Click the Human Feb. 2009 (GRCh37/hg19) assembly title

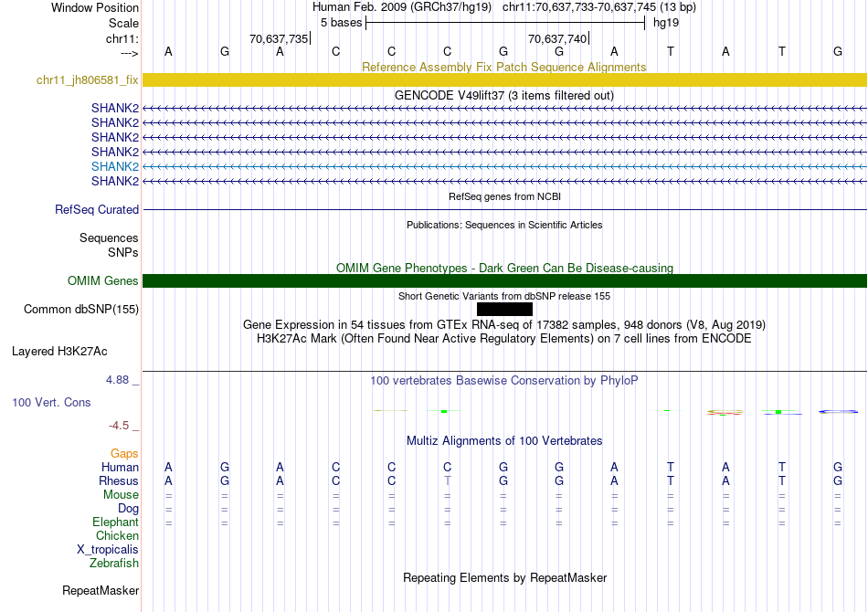click(x=402, y=7)
